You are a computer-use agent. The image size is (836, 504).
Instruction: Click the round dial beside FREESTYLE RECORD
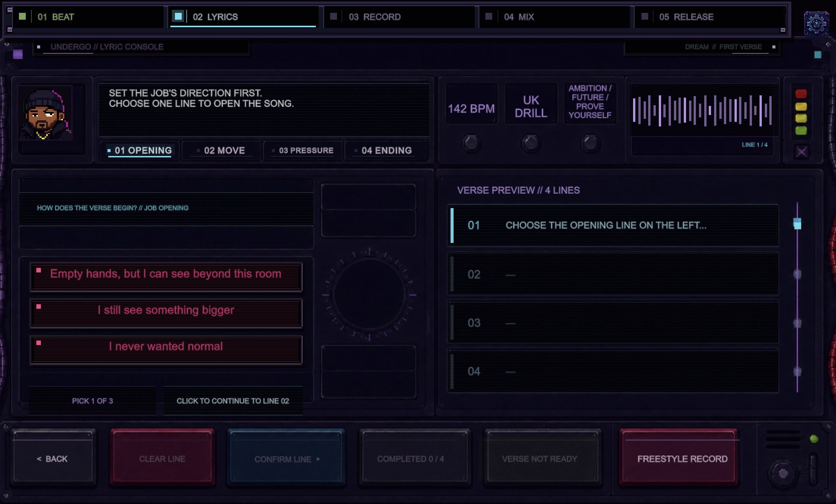click(x=783, y=473)
